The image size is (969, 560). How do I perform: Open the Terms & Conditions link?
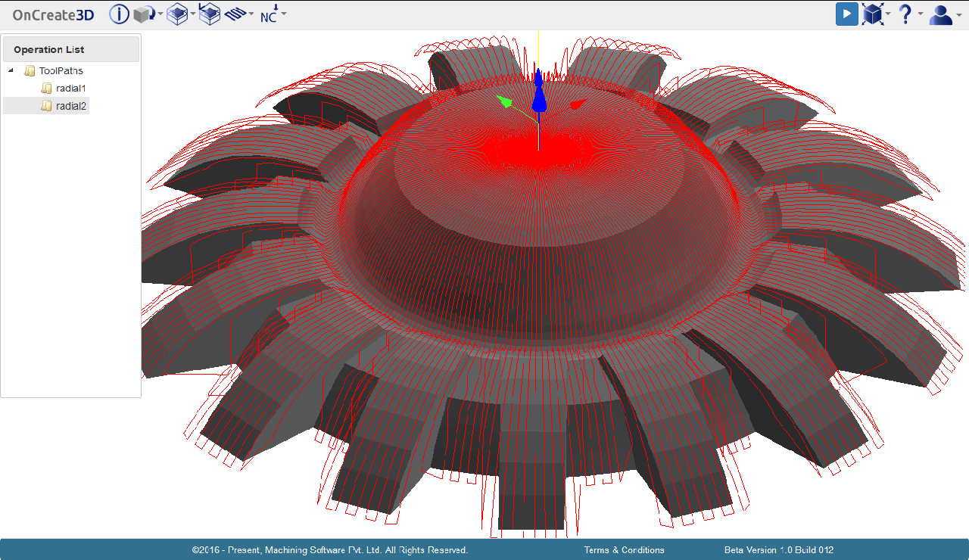[624, 550]
